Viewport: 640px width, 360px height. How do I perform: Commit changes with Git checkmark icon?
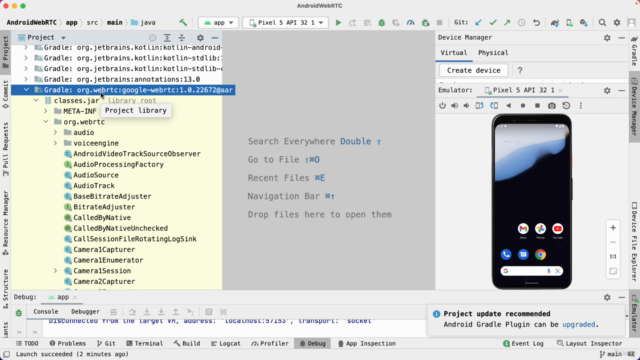coord(493,22)
